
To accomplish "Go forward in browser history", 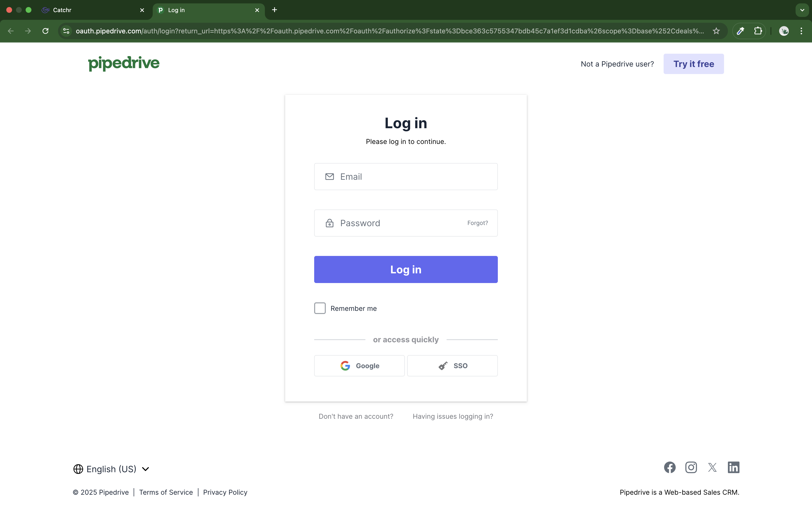I will point(28,31).
